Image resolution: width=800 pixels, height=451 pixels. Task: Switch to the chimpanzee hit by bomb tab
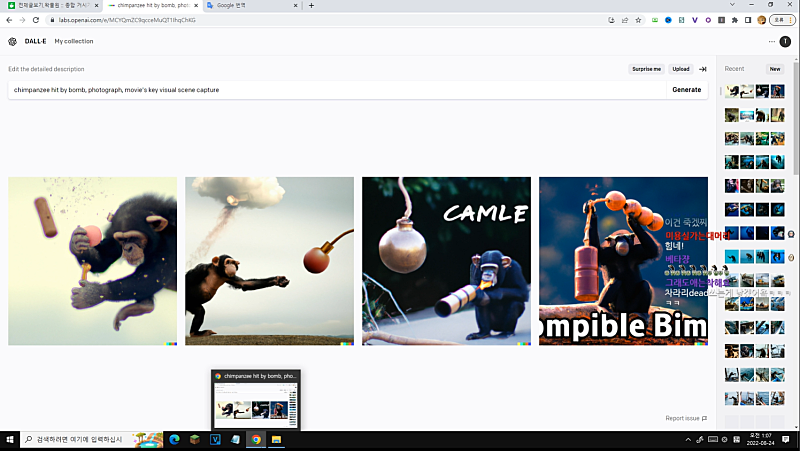coord(152,6)
